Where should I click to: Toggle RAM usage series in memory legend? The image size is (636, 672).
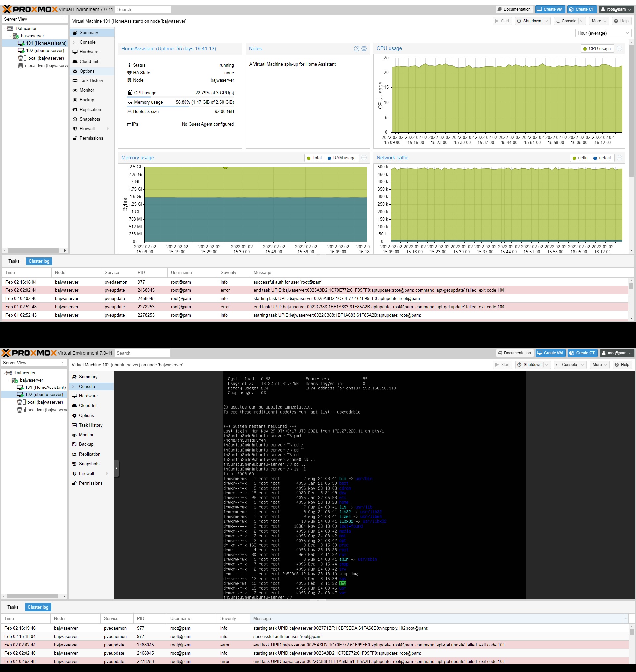point(342,158)
